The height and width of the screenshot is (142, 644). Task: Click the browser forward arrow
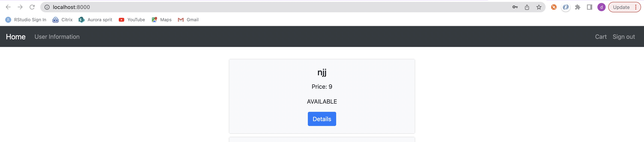point(20,7)
